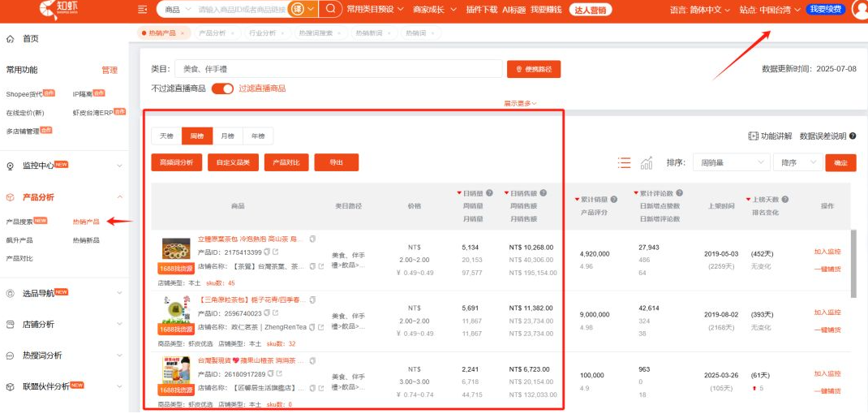This screenshot has width=868, height=418.
Task: Click the magnifier search icon in header
Action: 330,10
